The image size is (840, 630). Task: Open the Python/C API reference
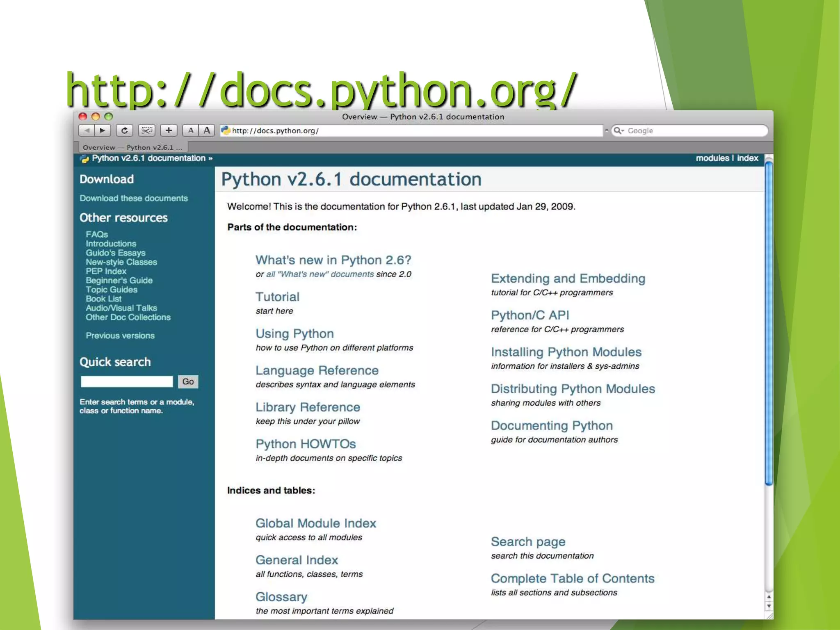530,315
